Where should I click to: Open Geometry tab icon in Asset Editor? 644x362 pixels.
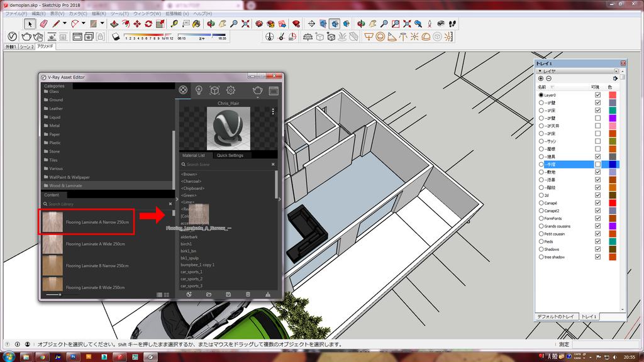tap(214, 90)
